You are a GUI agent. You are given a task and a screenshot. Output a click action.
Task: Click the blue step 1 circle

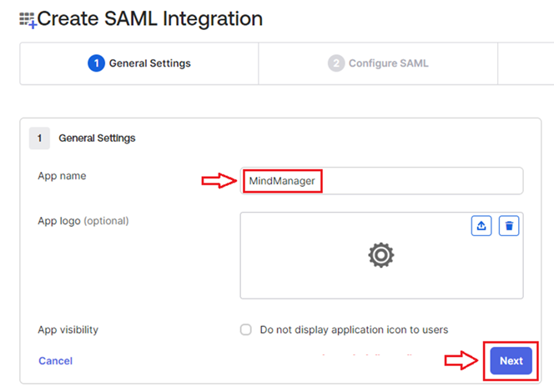(96, 63)
